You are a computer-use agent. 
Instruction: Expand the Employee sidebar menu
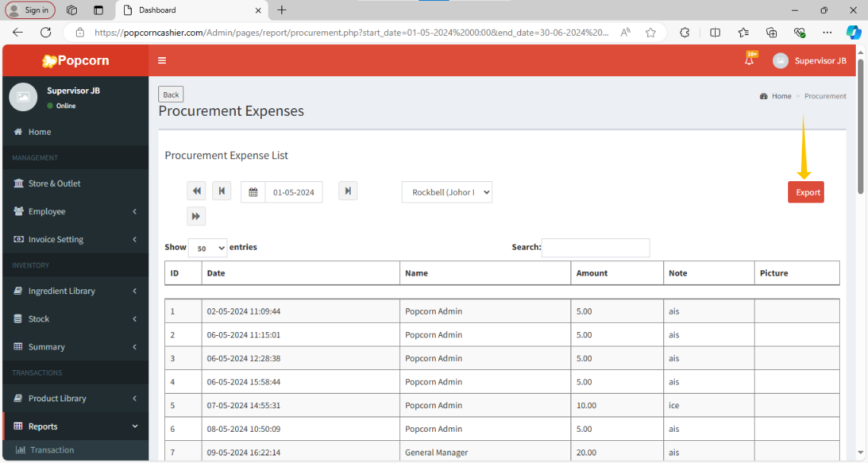tap(75, 212)
